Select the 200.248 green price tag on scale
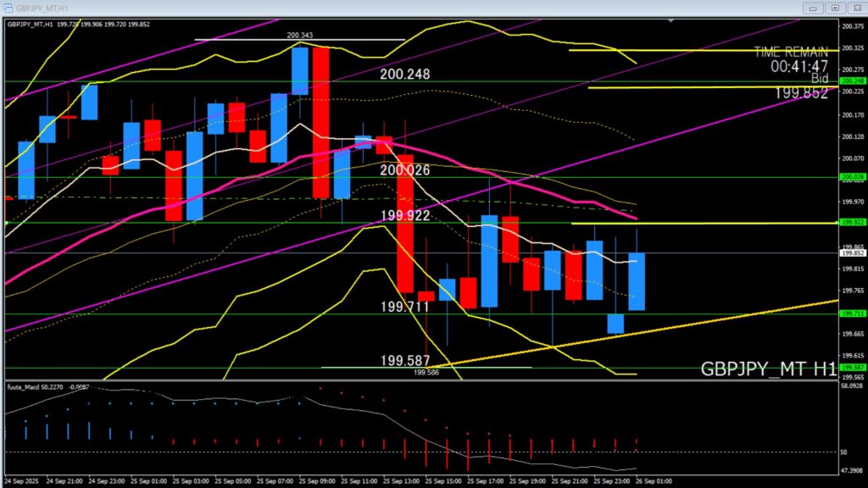The image size is (868, 488). pyautogui.click(x=851, y=81)
